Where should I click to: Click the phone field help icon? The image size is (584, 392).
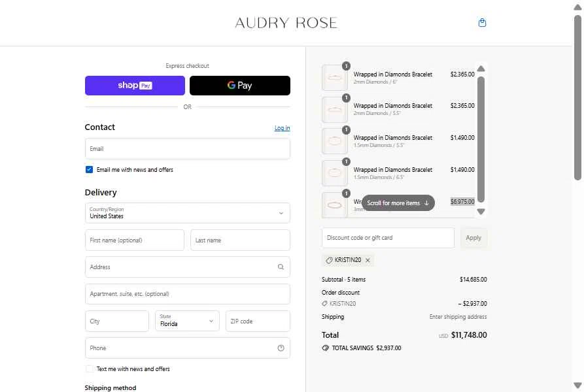point(281,348)
